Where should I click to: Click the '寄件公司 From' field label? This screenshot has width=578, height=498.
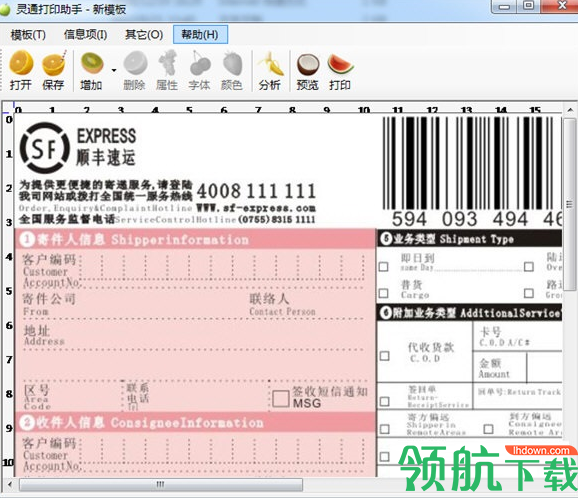[x=49, y=304]
